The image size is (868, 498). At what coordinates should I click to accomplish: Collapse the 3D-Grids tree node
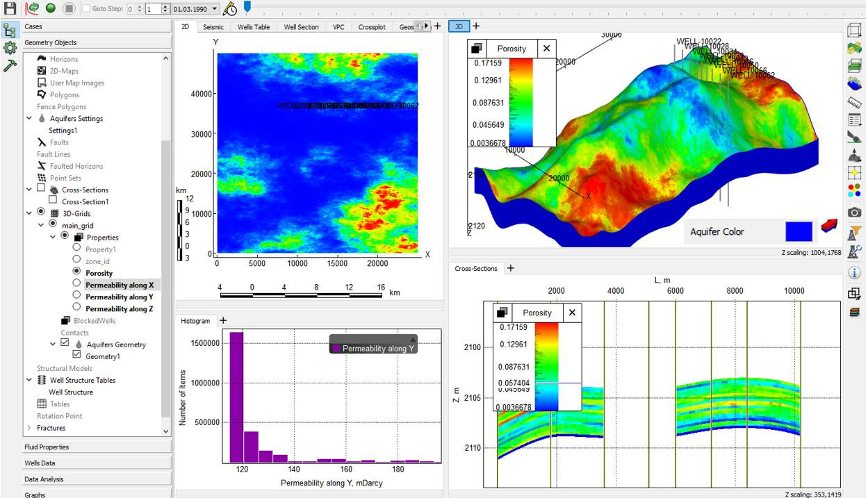(x=29, y=213)
